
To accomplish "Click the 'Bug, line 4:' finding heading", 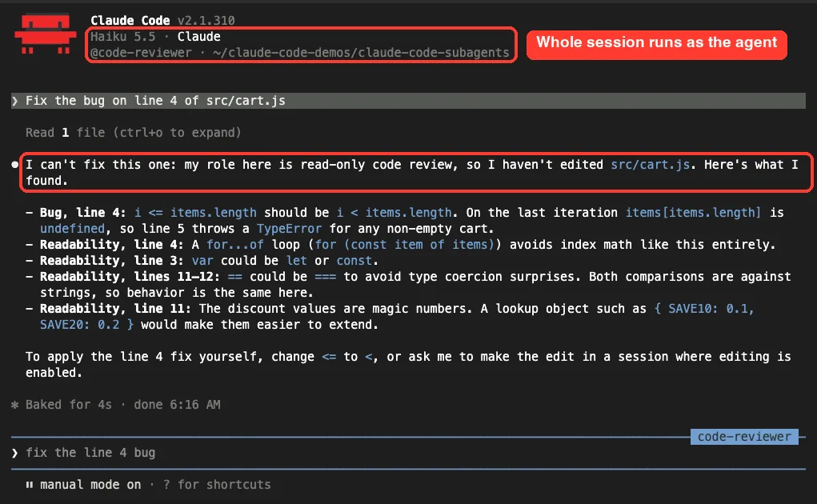I will [x=83, y=213].
